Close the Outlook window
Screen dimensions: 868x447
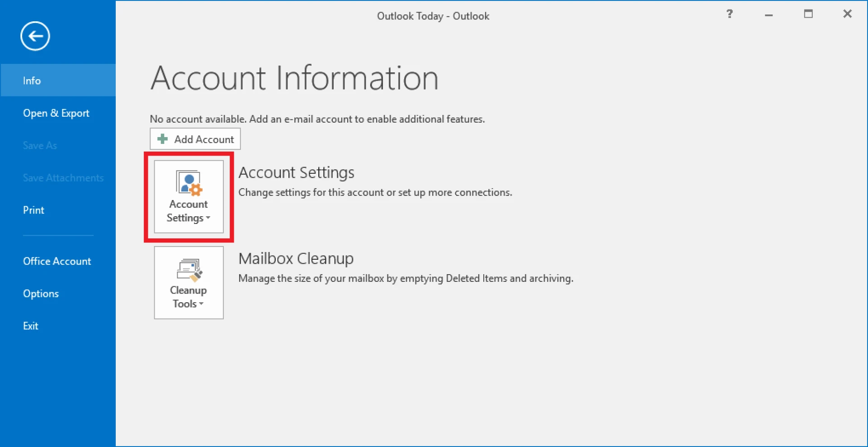[x=847, y=14]
